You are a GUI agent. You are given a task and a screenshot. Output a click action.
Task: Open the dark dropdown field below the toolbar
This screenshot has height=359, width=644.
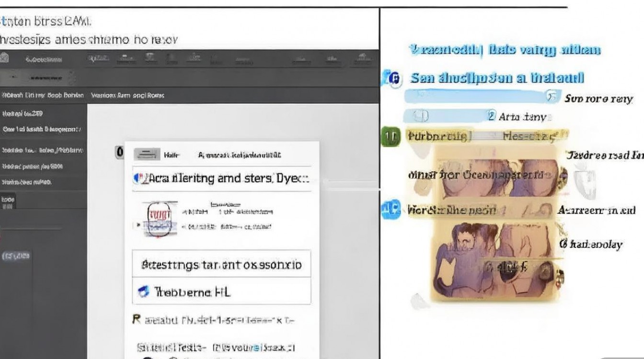tap(38, 77)
